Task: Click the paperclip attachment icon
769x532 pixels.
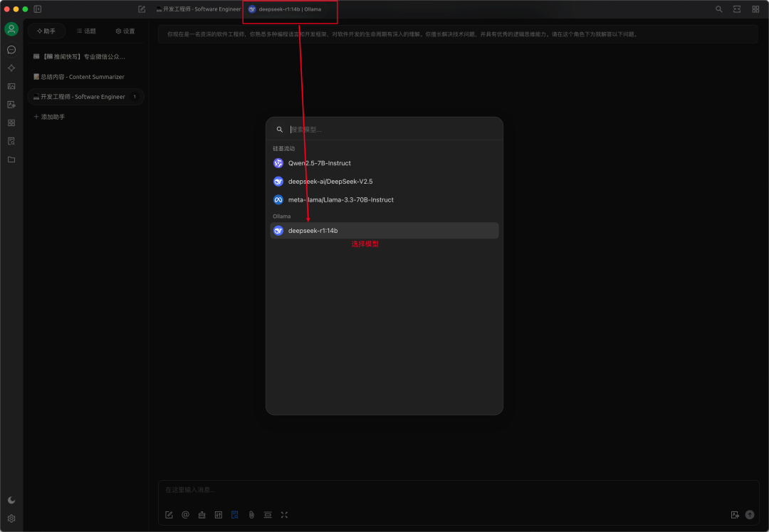Action: 251,515
